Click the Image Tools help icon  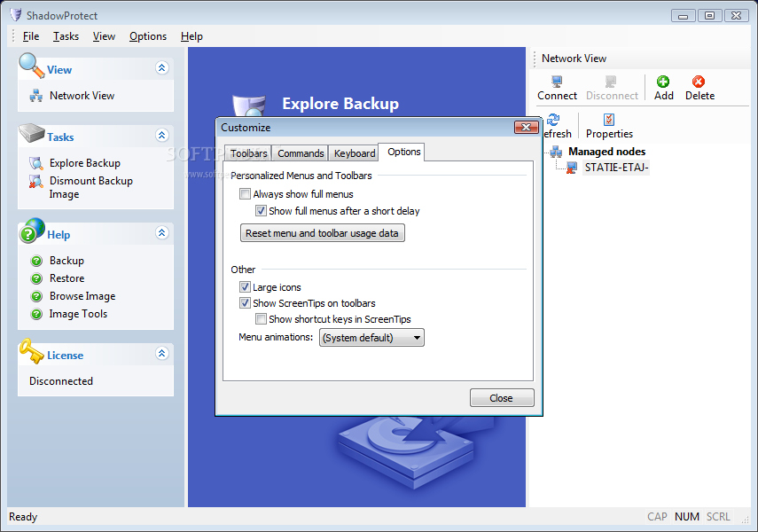(36, 315)
